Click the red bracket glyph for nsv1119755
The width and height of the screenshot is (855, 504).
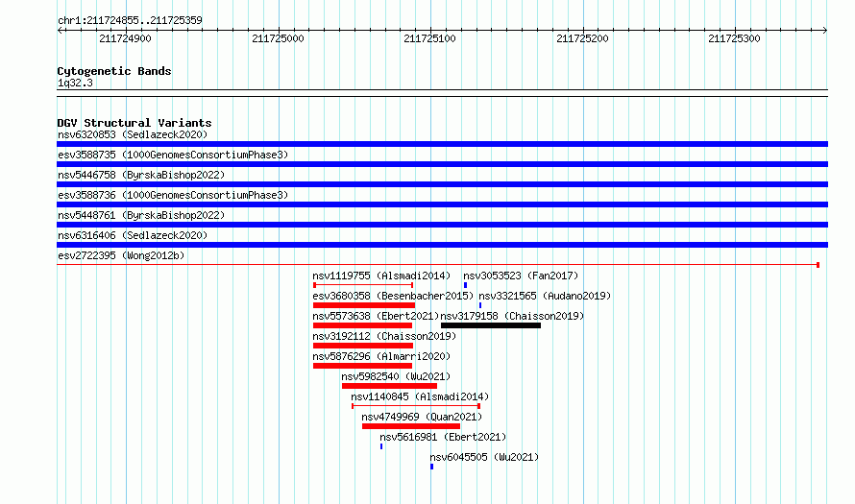(x=363, y=285)
